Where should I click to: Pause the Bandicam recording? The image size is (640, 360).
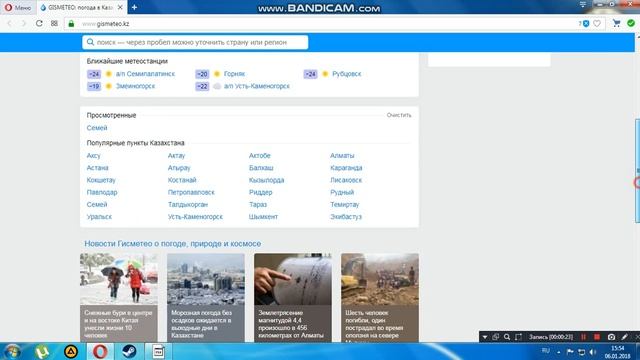coord(583,337)
